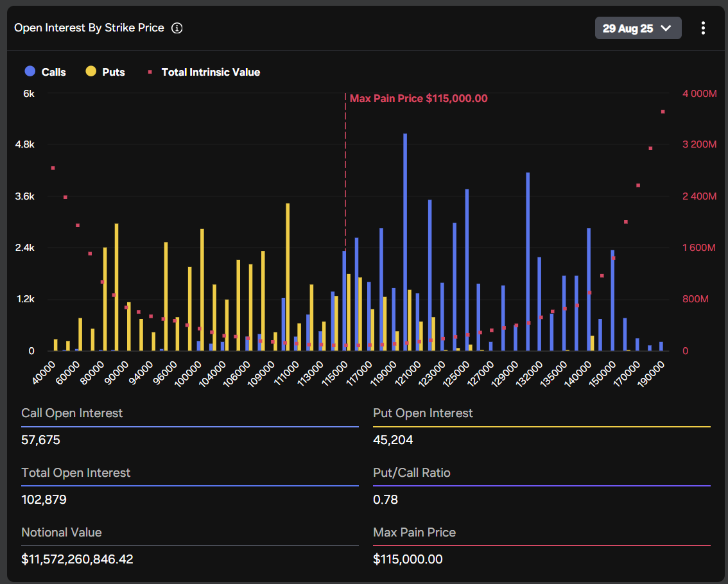Click the Total Open Interest value 102,879
This screenshot has width=728, height=584.
pos(44,500)
